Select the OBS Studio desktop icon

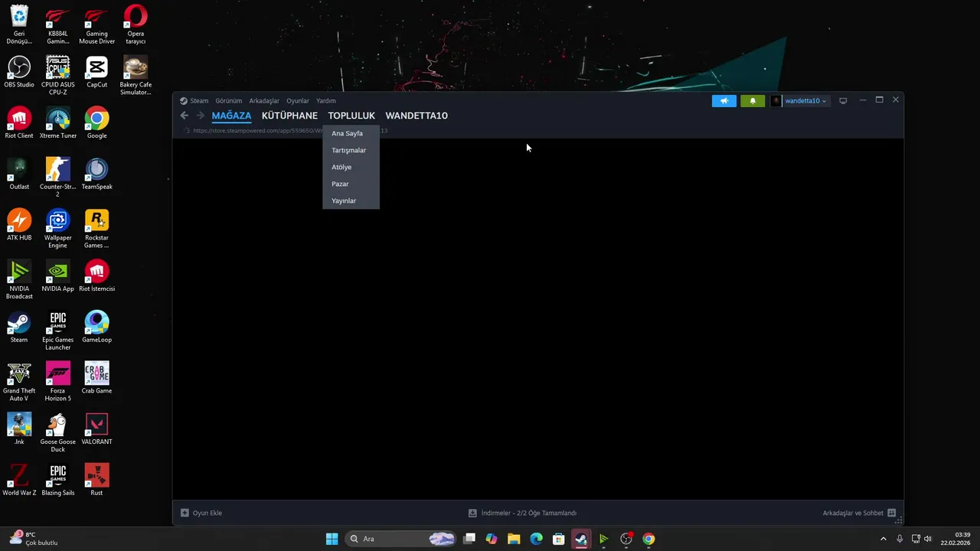point(19,72)
